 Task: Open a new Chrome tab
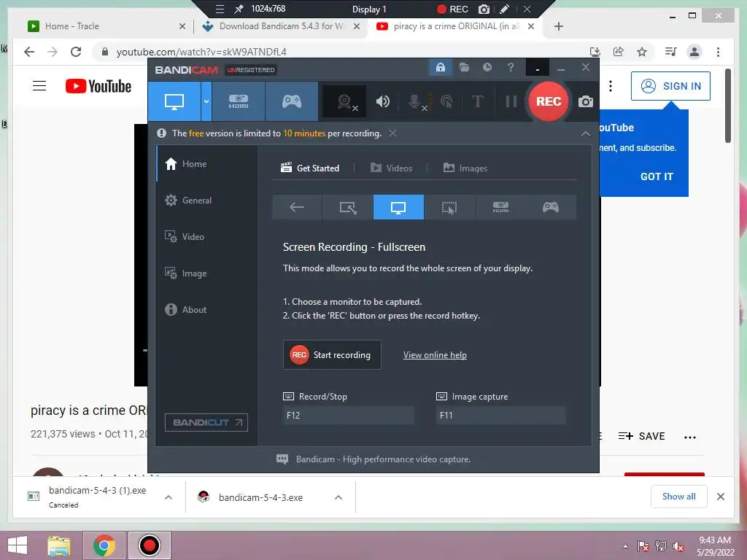(x=559, y=27)
